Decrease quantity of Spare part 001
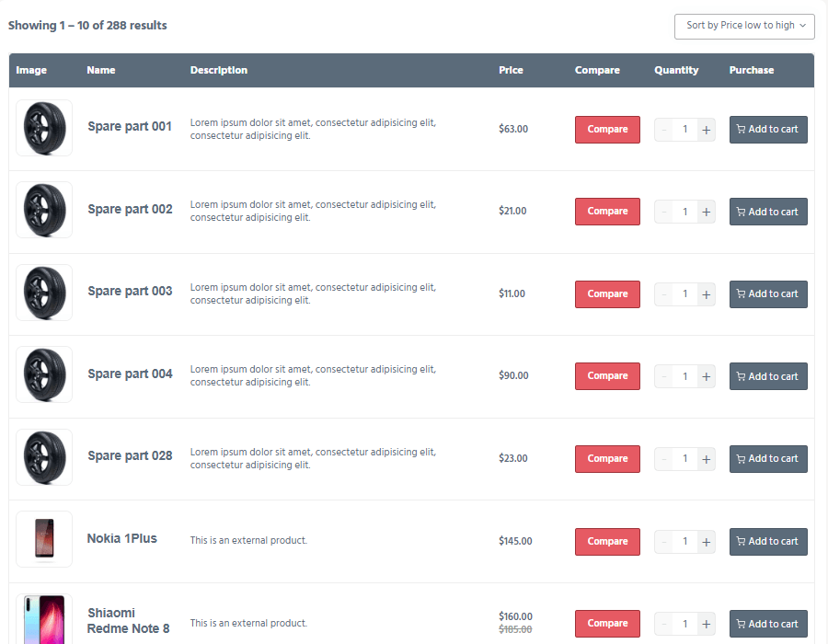Viewport: 828px width, 644px height. [x=663, y=130]
